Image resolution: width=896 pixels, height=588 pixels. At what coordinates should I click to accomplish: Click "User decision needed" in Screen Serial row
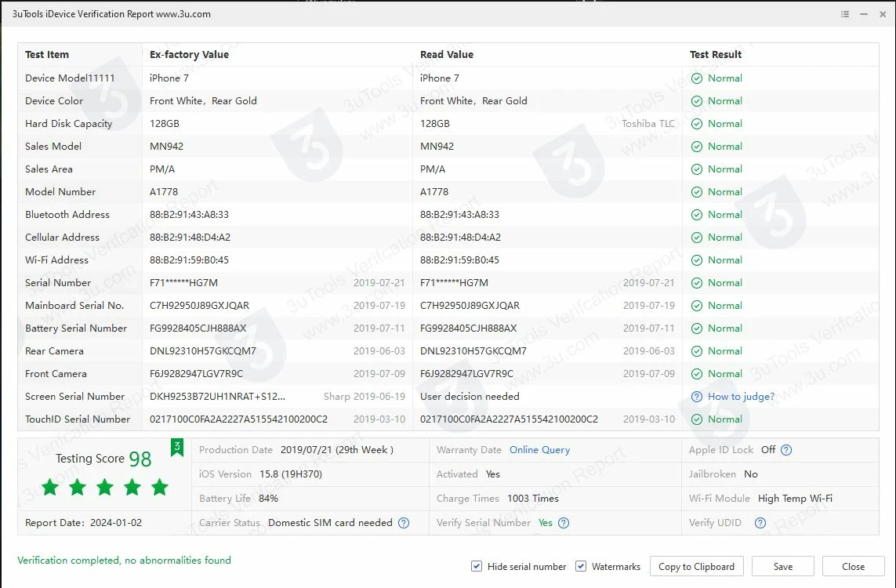(470, 397)
